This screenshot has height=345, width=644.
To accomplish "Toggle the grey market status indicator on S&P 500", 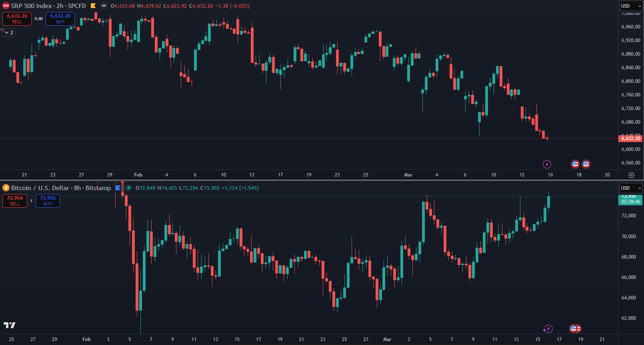I will pyautogui.click(x=104, y=6).
